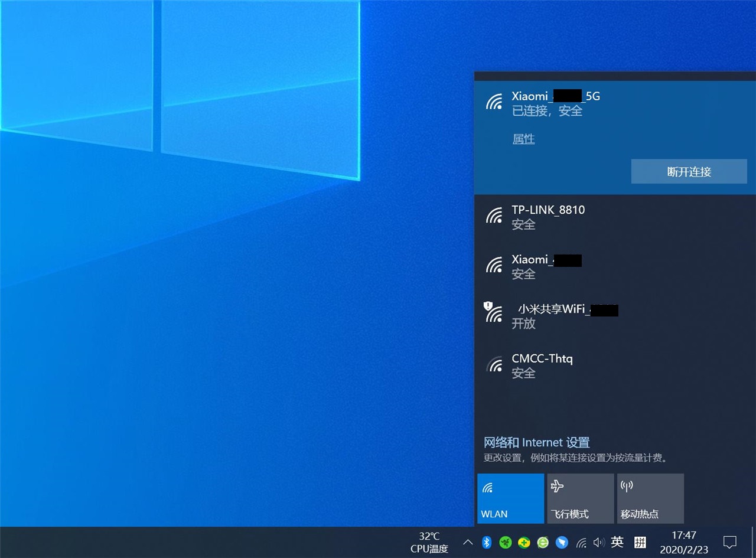756x558 pixels.
Task: Click the Wi-Fi network icon in the taskbar
Action: 581,542
